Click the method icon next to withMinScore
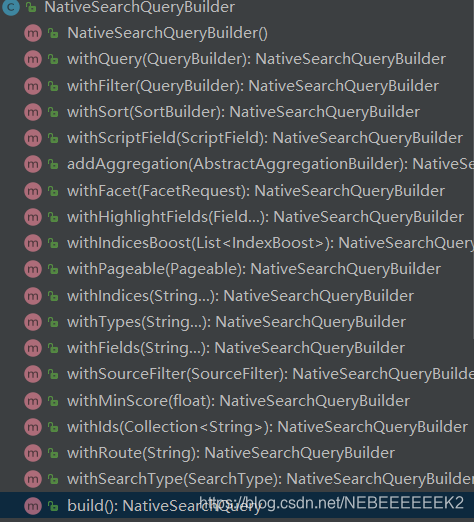 (33, 401)
